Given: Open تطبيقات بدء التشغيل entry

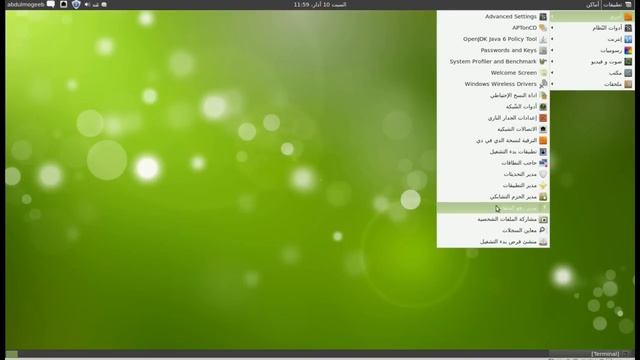Looking at the screenshot, I should coord(493,151).
